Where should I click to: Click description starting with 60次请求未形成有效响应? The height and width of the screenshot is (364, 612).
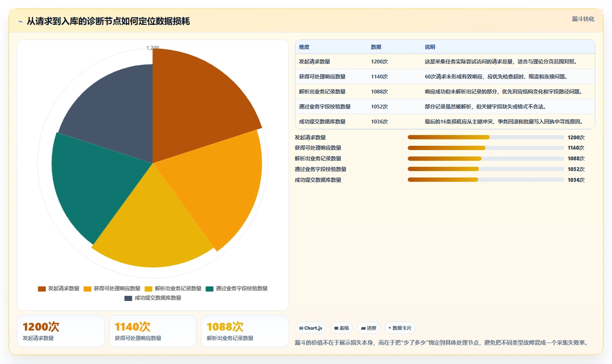point(496,77)
